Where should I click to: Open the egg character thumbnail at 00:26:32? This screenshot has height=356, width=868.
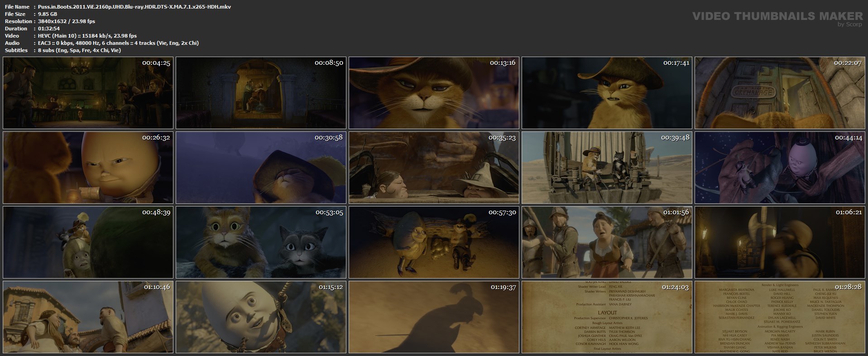[88, 168]
